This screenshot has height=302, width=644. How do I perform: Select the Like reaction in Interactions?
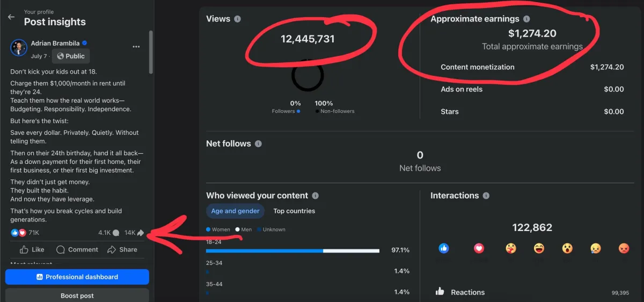coord(444,248)
